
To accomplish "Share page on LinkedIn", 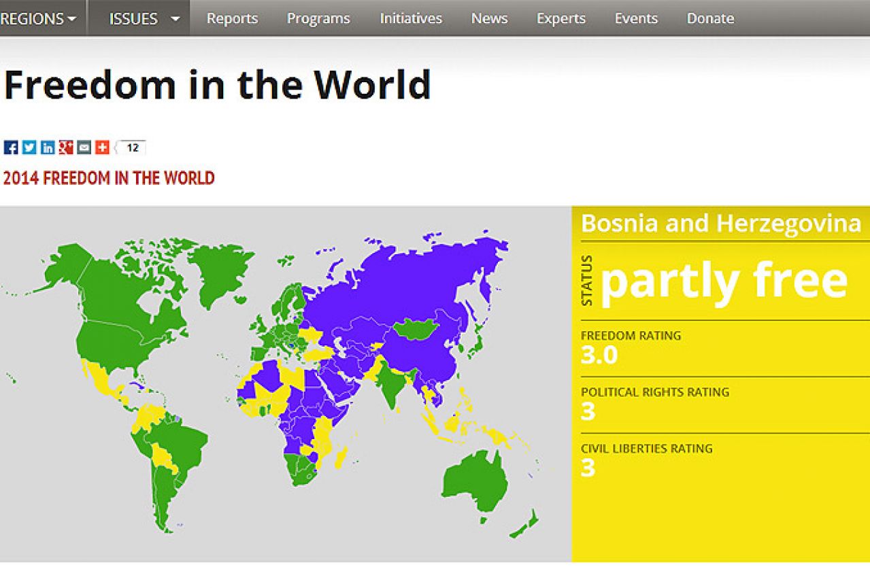I will (x=48, y=148).
